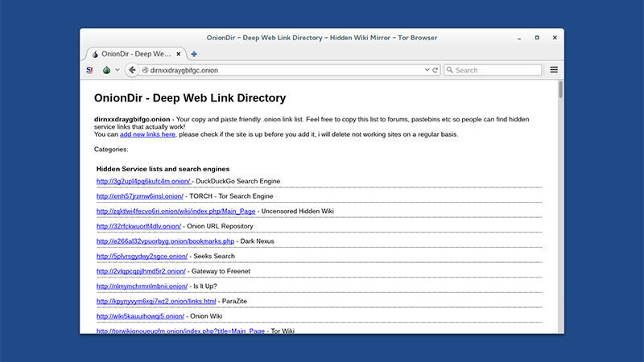644x362 pixels.
Task: Open the ParaZite links.html link
Action: click(156, 302)
